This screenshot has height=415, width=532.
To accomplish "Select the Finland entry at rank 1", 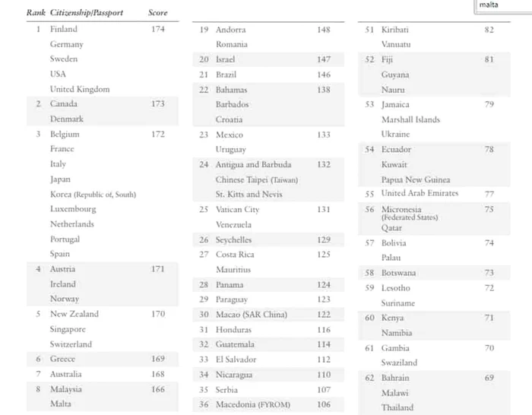I will pos(64,29).
